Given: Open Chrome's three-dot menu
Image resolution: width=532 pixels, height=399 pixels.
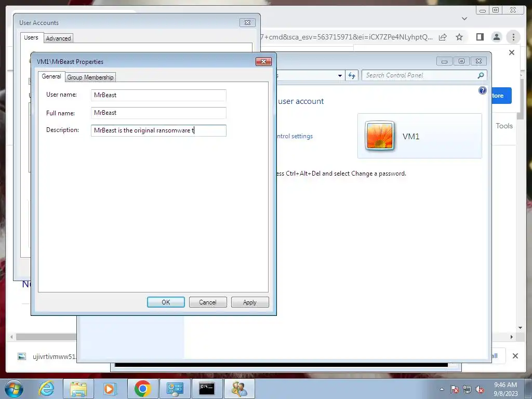Looking at the screenshot, I should coord(513,37).
